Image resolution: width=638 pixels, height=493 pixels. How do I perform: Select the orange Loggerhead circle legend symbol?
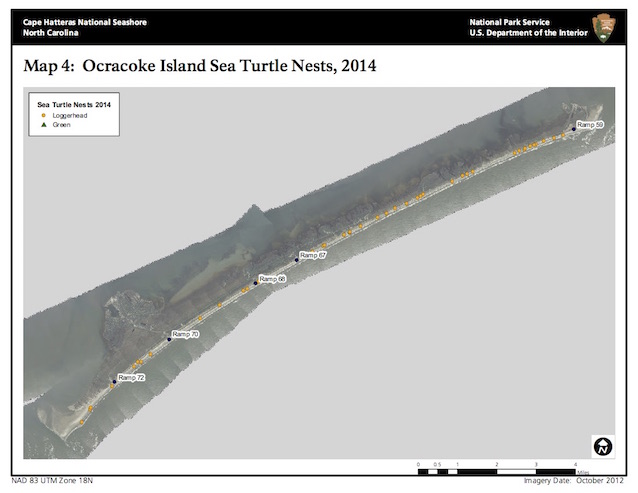click(x=44, y=116)
